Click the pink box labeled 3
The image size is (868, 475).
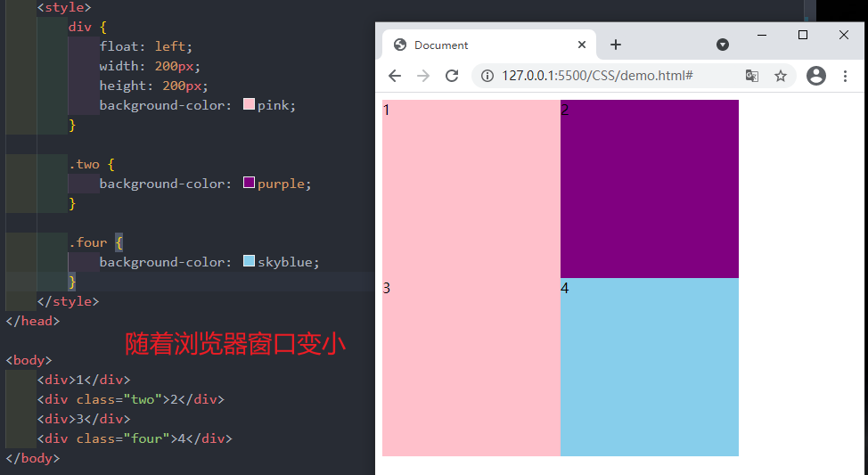click(x=471, y=367)
